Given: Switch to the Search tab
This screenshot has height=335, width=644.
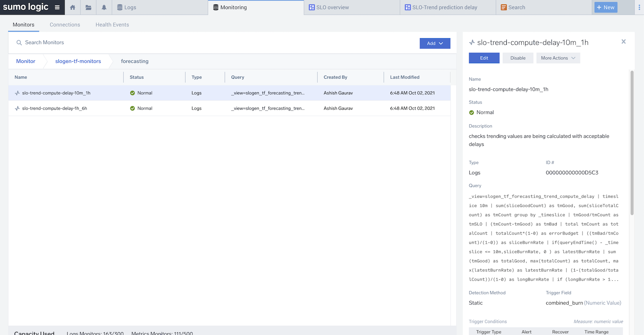Looking at the screenshot, I should coord(544,7).
